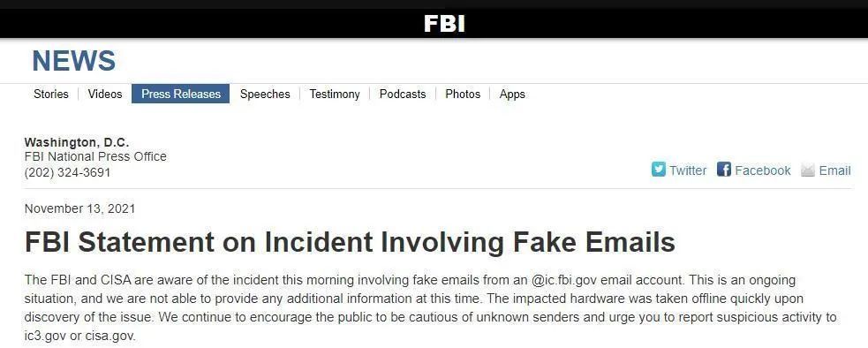Click the Facebook share link text

tap(763, 170)
